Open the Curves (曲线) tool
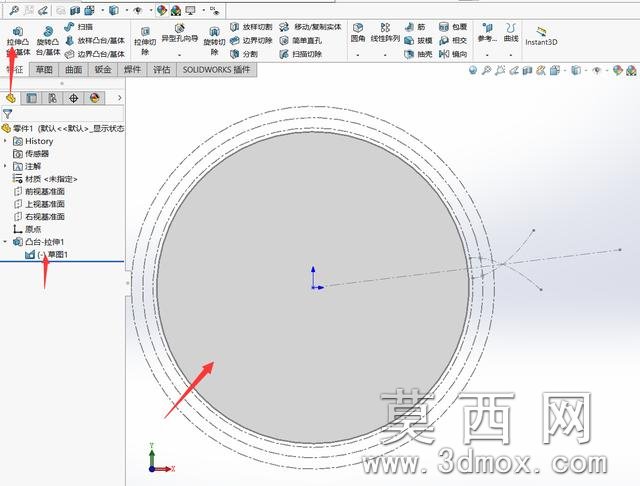 (511, 33)
